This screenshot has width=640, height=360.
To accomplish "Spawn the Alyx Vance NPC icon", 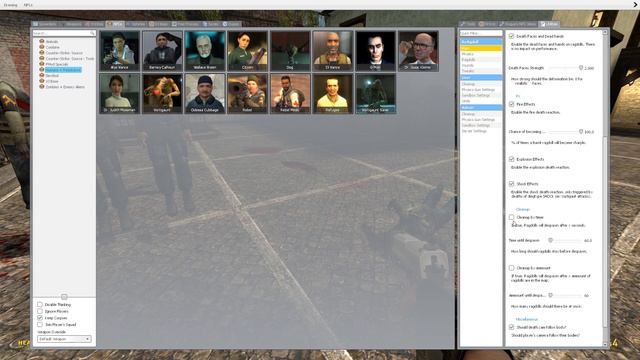I will [120, 51].
